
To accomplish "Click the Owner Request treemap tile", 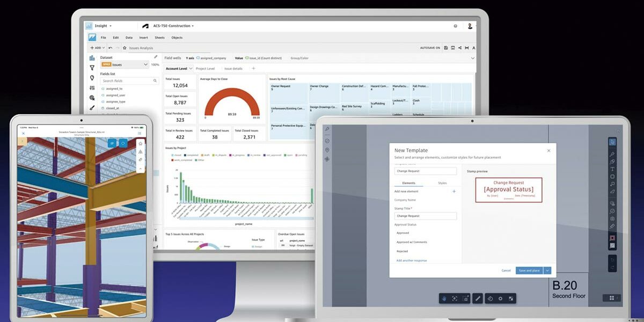I will coord(288,93).
